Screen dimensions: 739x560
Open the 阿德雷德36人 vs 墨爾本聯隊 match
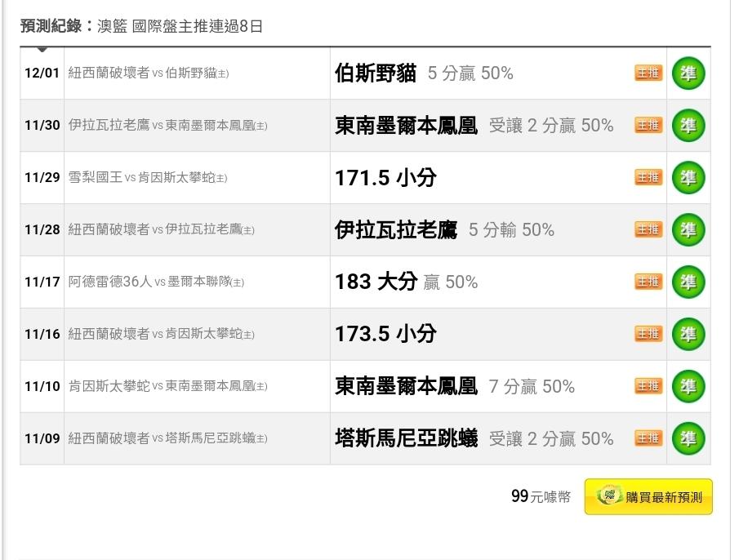pyautogui.click(x=156, y=282)
